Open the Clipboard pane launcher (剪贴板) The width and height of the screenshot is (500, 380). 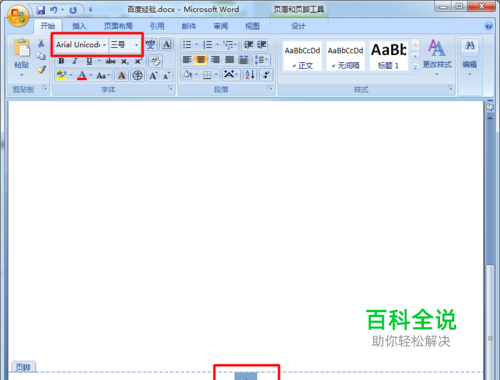44,88
